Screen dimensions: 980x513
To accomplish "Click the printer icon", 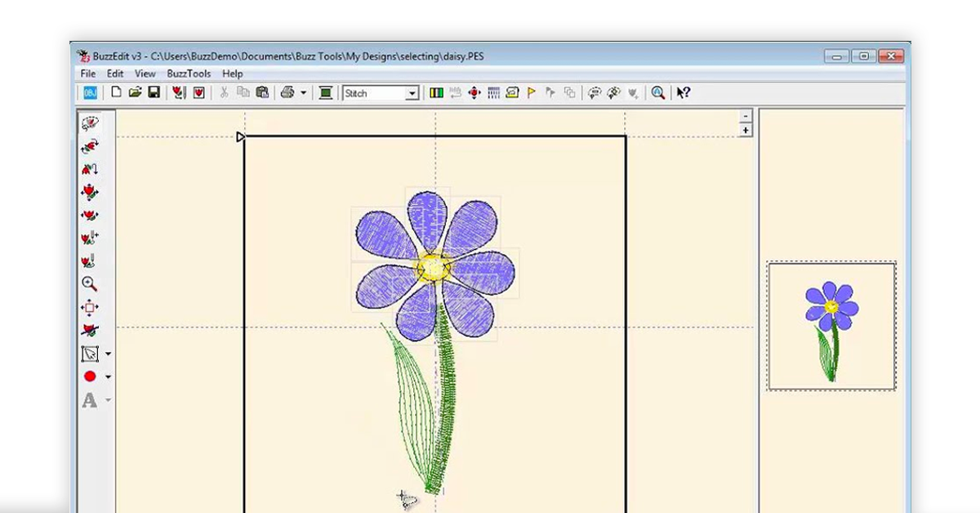I will click(287, 92).
